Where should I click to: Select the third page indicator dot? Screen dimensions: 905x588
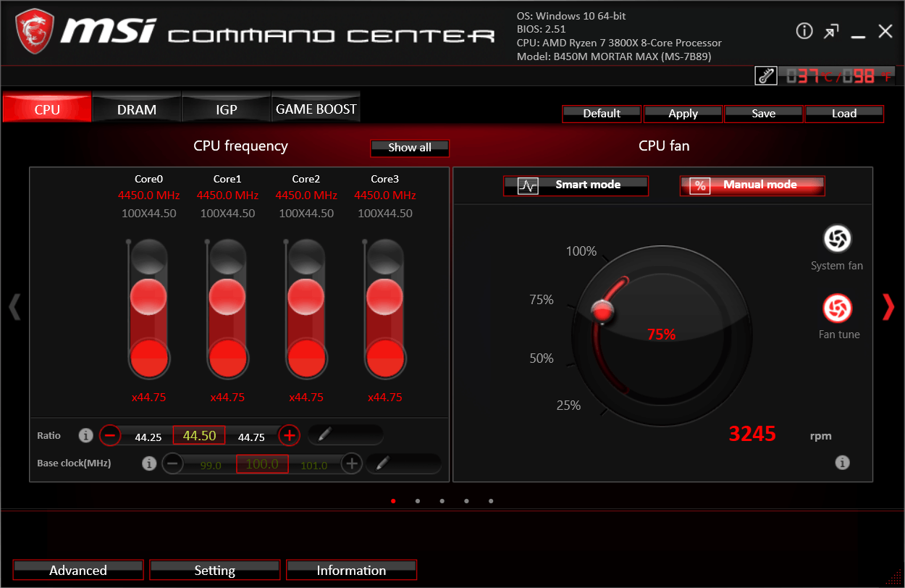coord(442,500)
